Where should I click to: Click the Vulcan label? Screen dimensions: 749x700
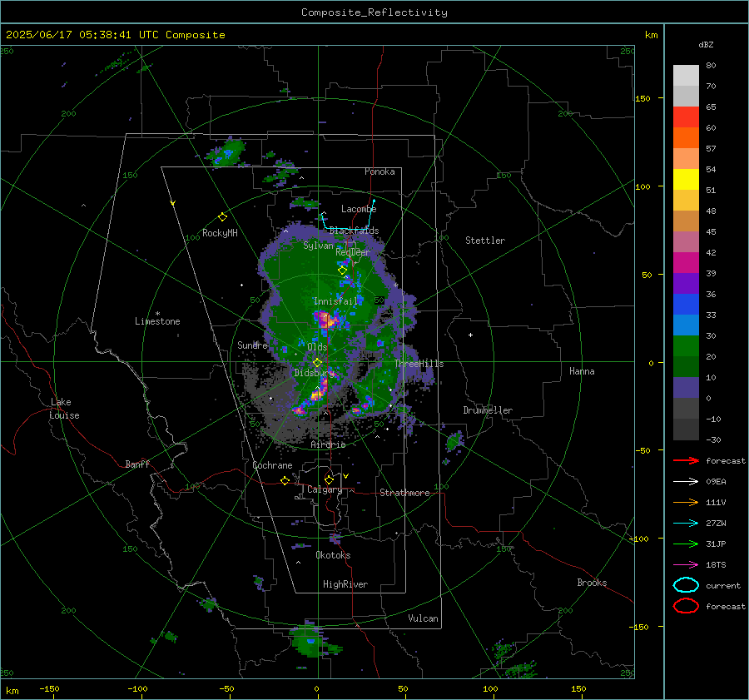423,618
